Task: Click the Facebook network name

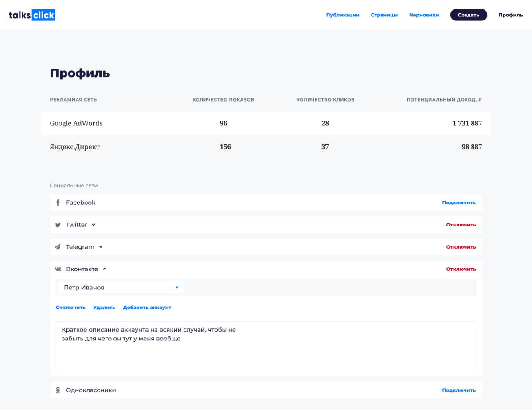Action: 81,203
